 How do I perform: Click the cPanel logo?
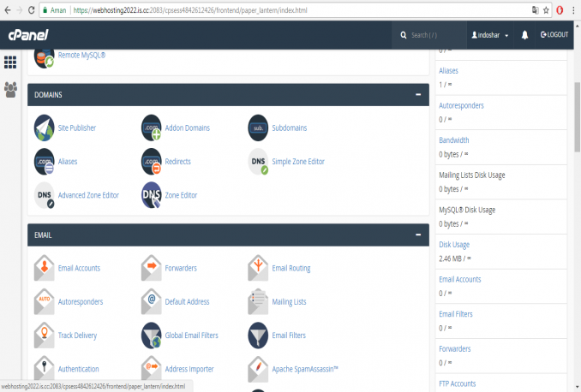(x=28, y=35)
